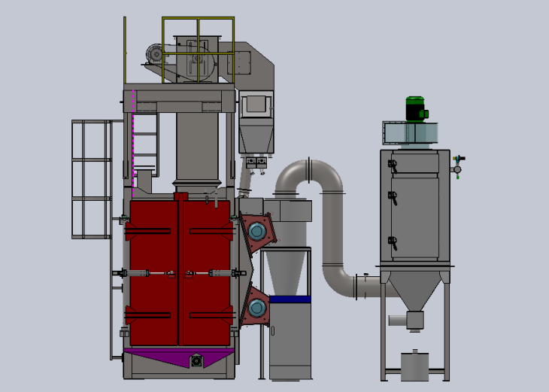Click the waste bin under dust collector
Viewport: 549px width, 392px height.
tap(413, 366)
